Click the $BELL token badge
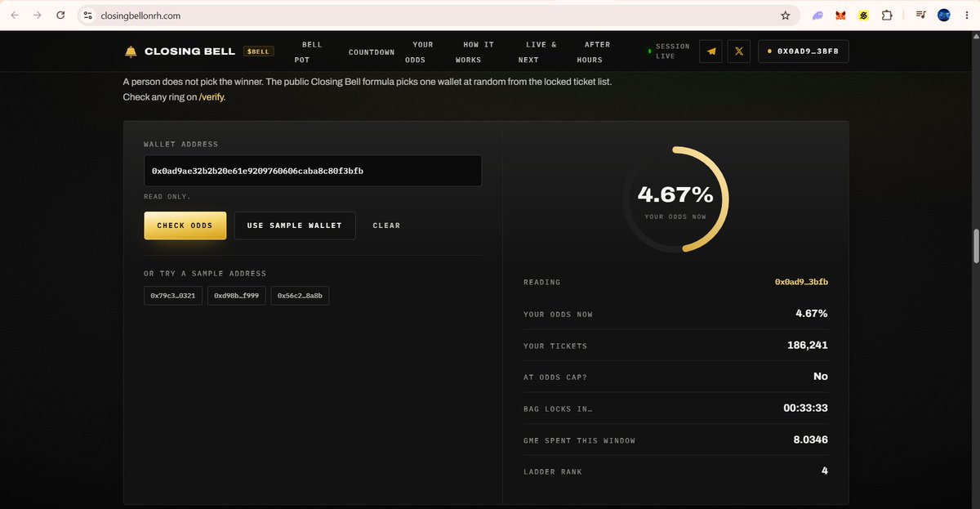The image size is (980, 509). (x=258, y=51)
